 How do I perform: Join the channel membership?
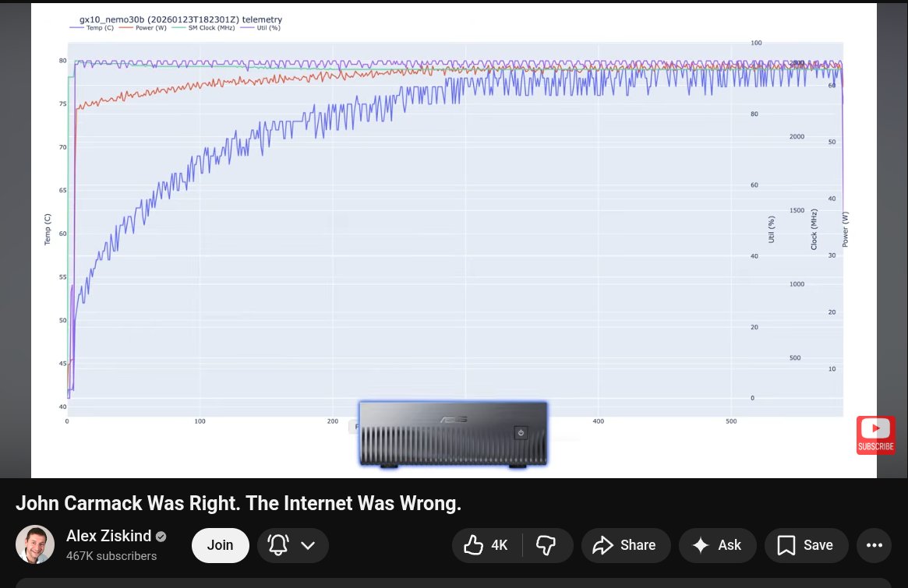(220, 545)
